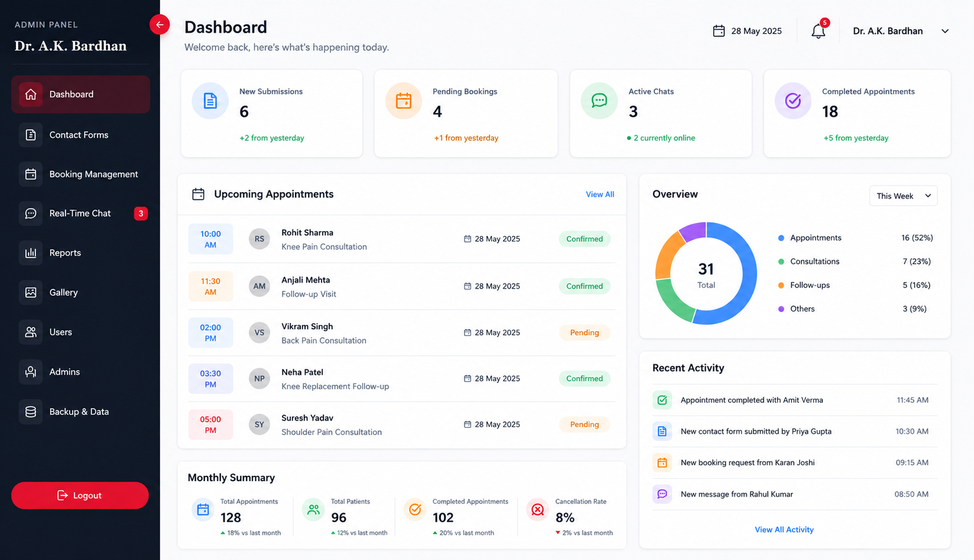The image size is (974, 560).
Task: Open the This Week dropdown
Action: (x=903, y=196)
